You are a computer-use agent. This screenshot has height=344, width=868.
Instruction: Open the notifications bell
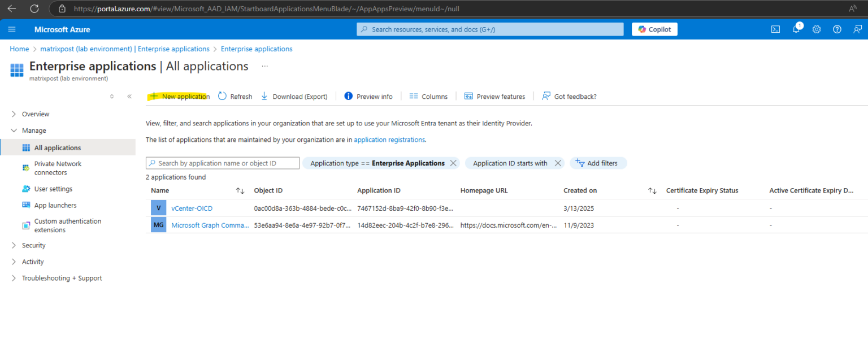[796, 29]
